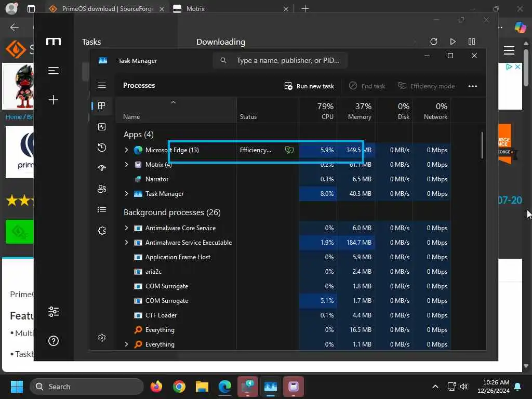Open Task Manager settings gear

click(102, 338)
